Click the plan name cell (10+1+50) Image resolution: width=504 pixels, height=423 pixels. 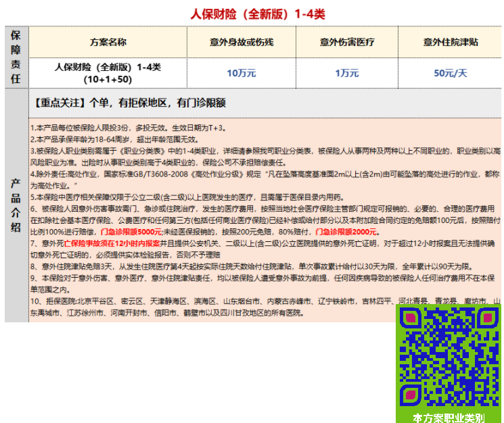click(108, 73)
